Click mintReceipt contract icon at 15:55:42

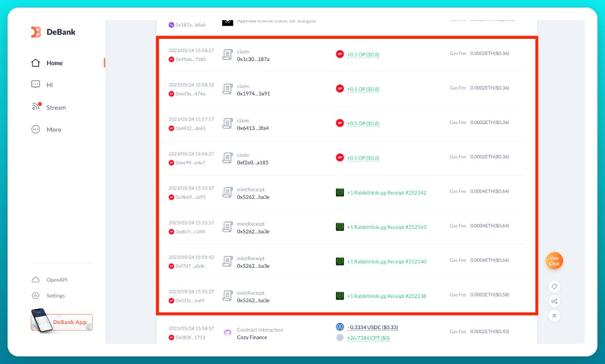click(x=227, y=261)
